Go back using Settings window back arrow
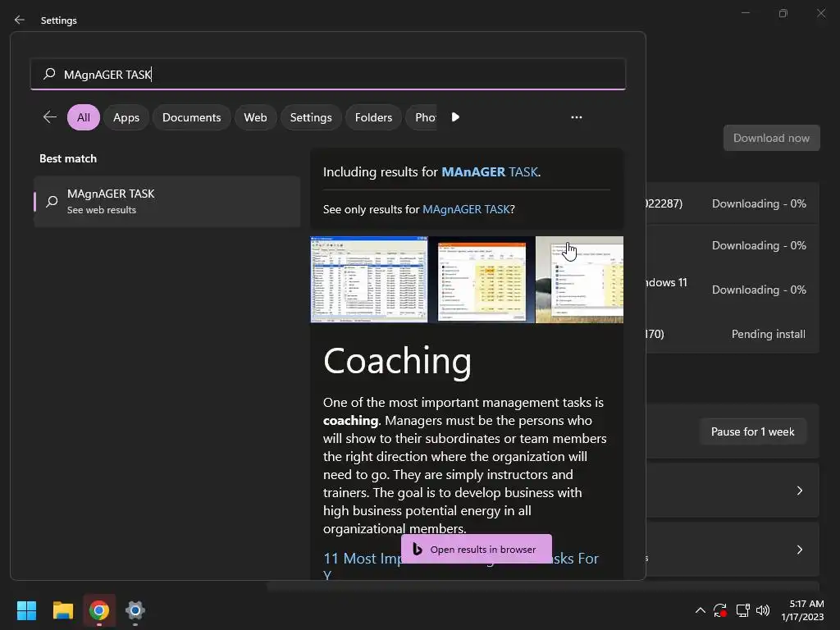Screen dimensions: 840x630 20,20
